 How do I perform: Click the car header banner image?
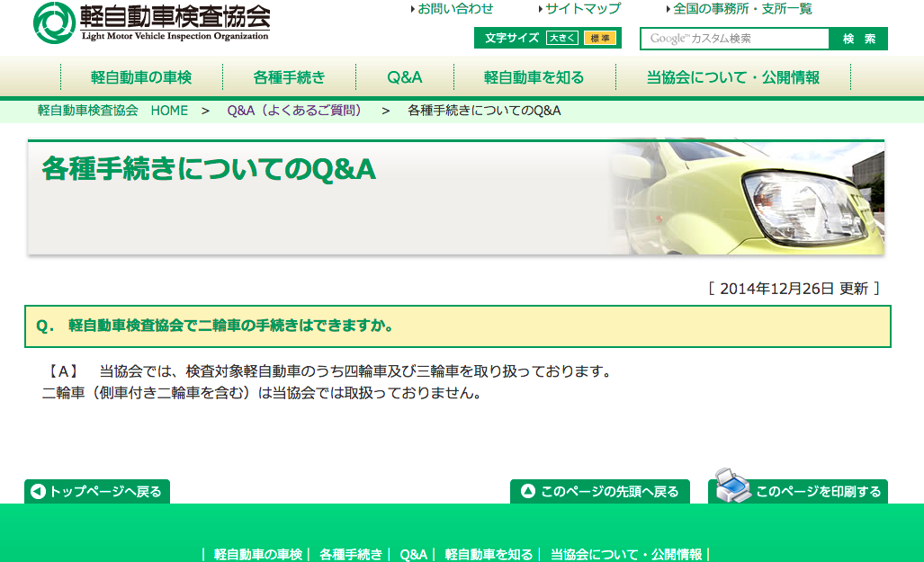click(745, 197)
